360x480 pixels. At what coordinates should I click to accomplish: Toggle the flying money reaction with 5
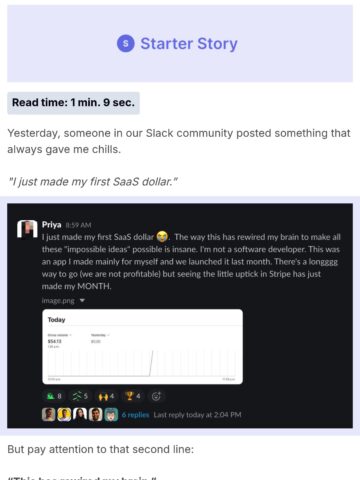[80, 396]
